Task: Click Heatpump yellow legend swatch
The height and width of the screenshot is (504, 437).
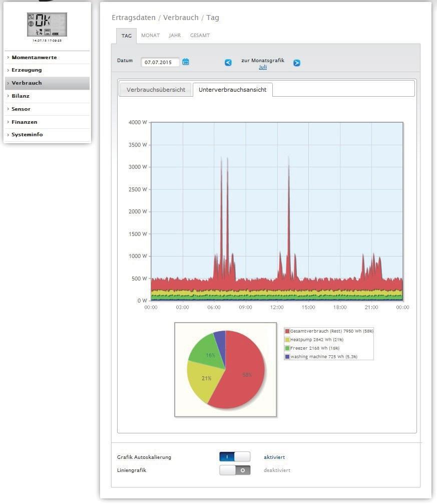Action: click(x=287, y=340)
